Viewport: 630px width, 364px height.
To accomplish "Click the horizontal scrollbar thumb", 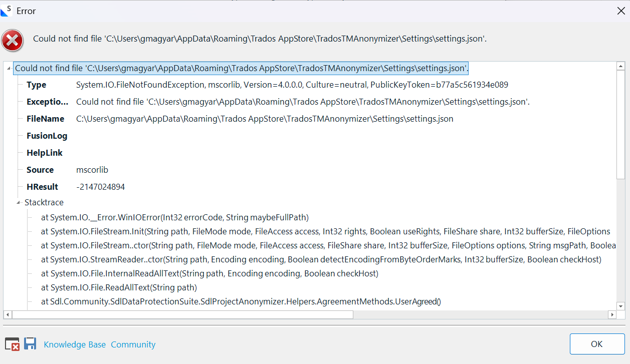I will pyautogui.click(x=182, y=314).
